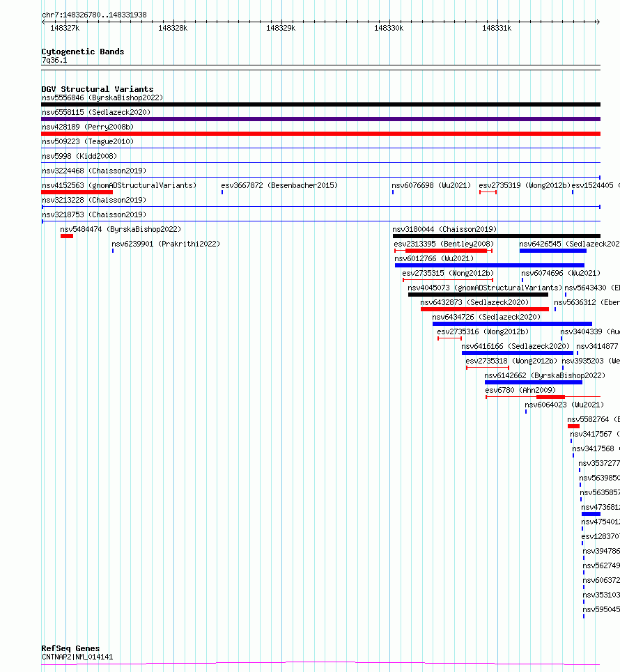Select the purple nsv6558115 Sedlazeck2020 variant bar
The width and height of the screenshot is (620, 672).
click(320, 119)
